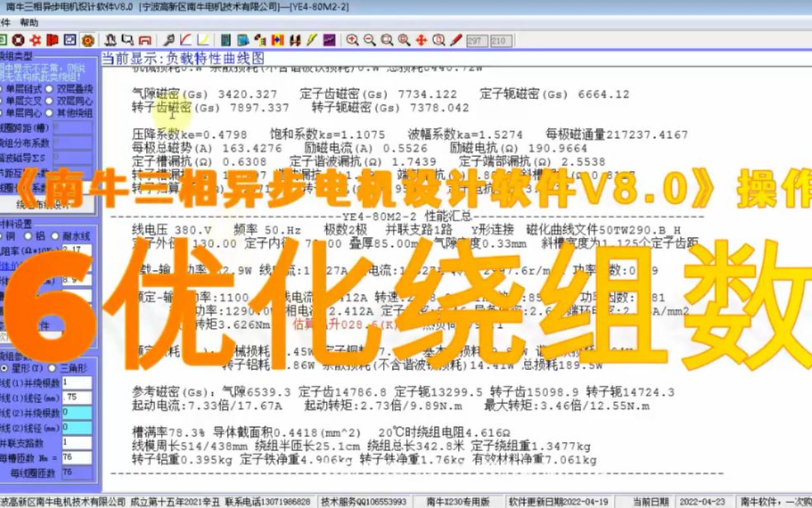Open the purple line chart icon
Screen dimensions: 812x508
[329, 40]
